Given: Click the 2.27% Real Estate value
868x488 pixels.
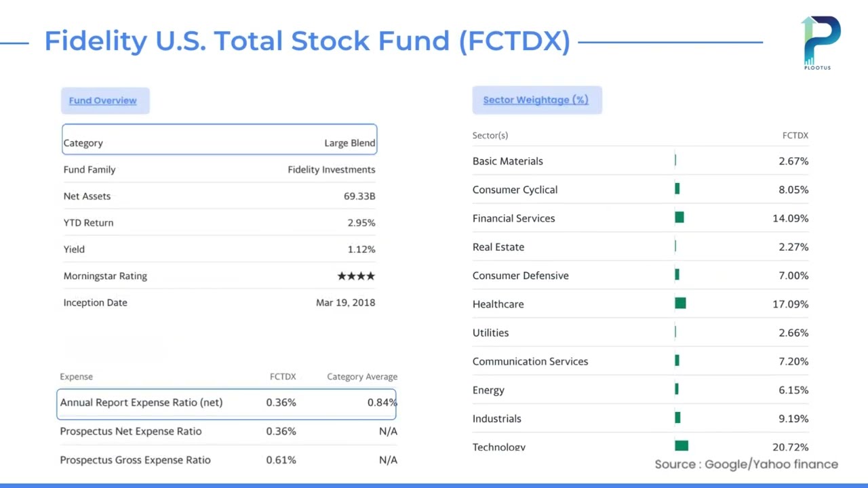Looking at the screenshot, I should pos(793,247).
